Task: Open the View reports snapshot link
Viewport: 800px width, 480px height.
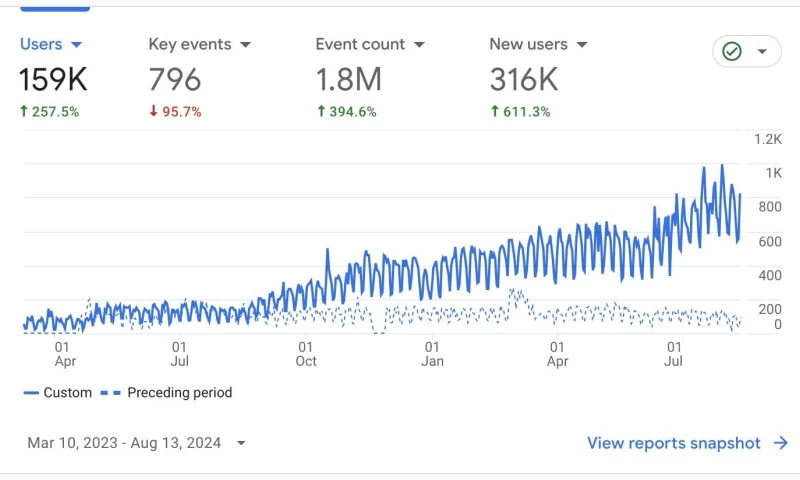Action: (x=673, y=443)
